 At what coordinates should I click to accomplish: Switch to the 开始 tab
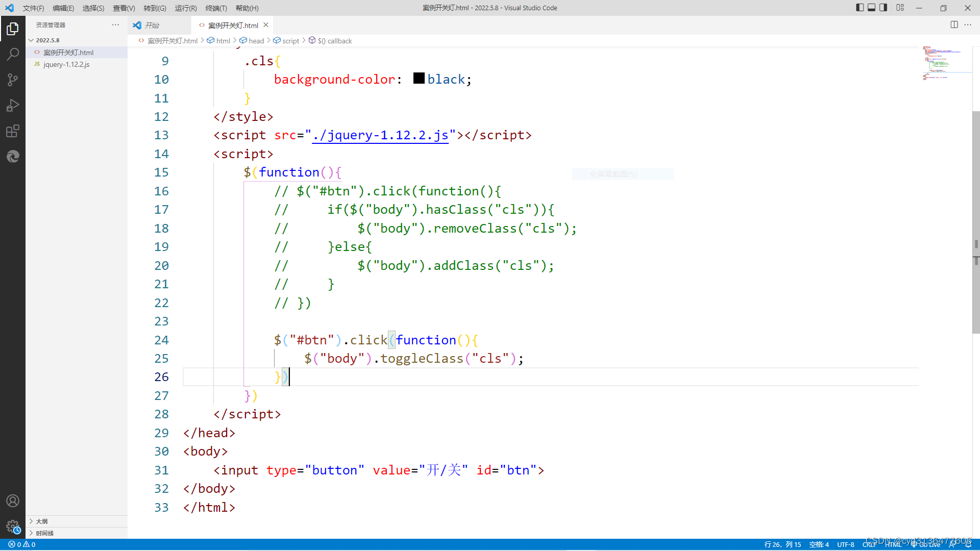point(151,25)
